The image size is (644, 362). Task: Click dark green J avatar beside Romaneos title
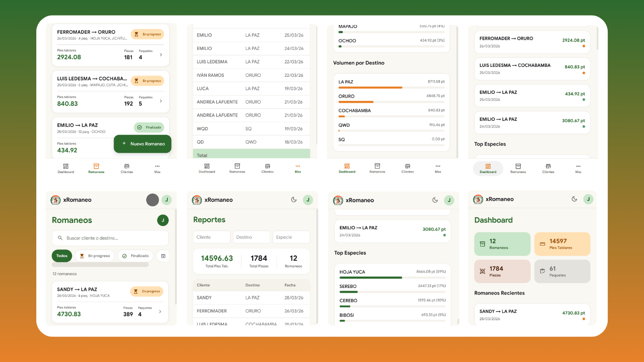[x=163, y=220]
